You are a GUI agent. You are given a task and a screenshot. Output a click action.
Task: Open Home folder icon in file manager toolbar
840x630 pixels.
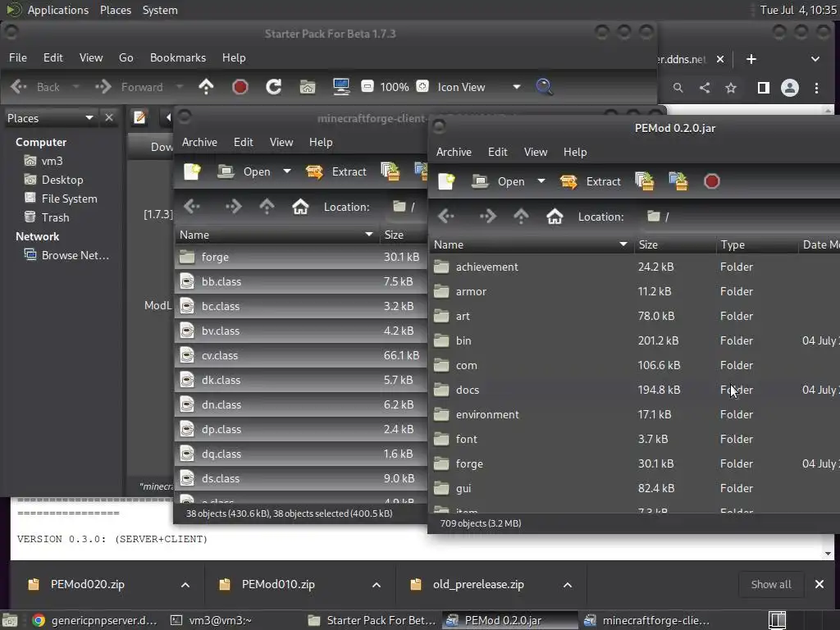click(x=308, y=87)
